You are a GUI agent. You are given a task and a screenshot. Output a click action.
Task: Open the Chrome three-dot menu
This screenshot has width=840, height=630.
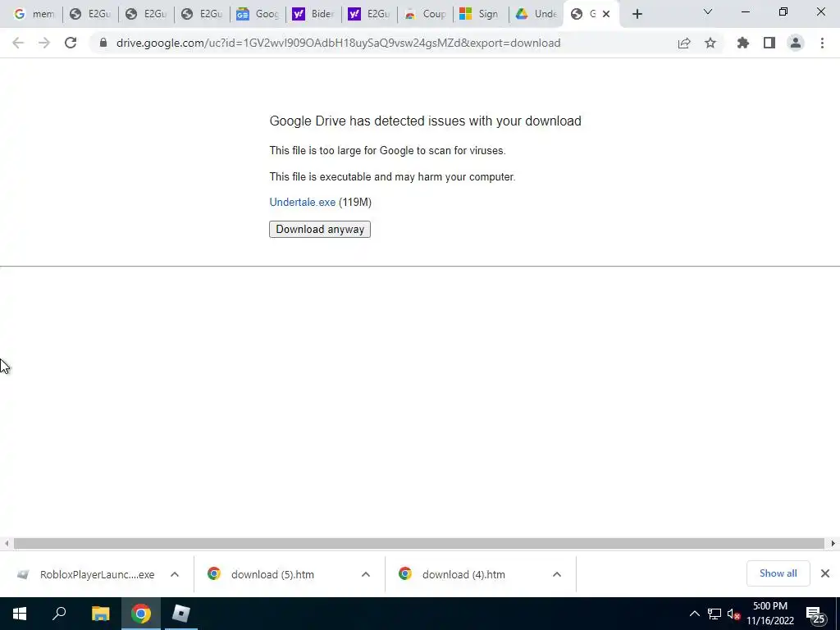tap(822, 43)
